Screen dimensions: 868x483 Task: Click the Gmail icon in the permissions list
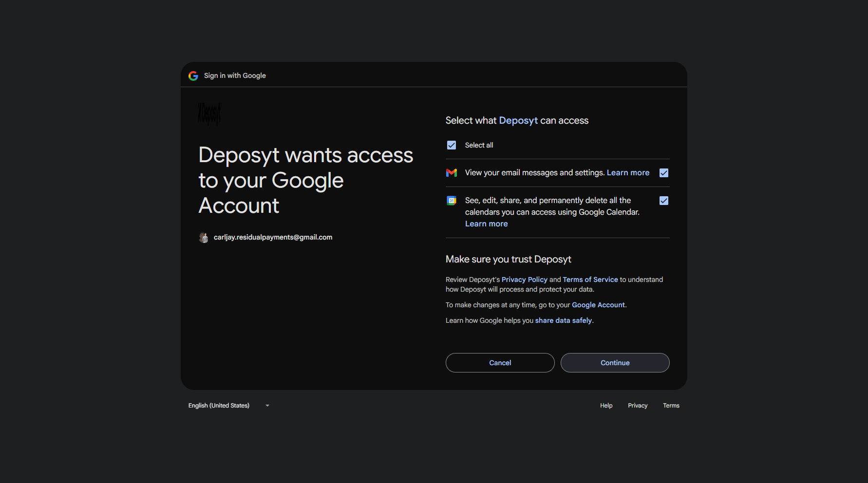tap(452, 173)
